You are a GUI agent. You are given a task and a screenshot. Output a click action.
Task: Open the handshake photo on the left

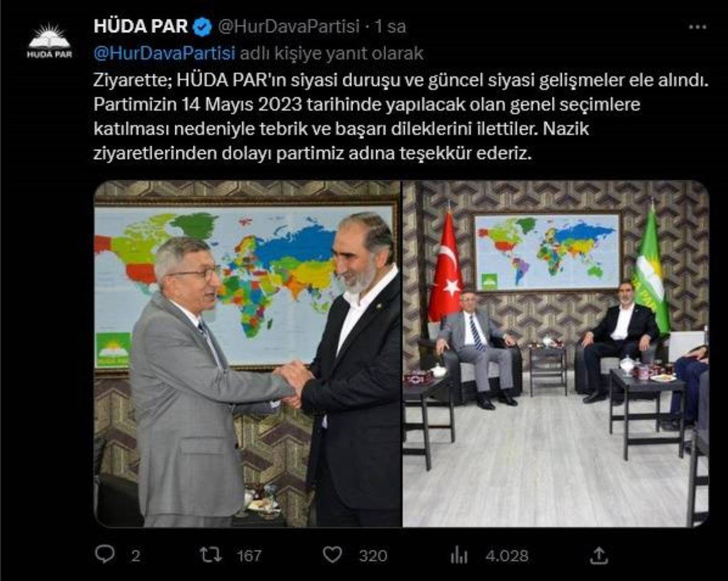[x=248, y=353]
